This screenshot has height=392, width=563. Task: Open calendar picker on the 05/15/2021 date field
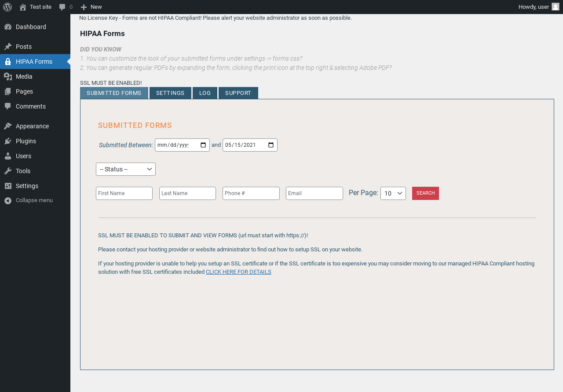point(271,145)
